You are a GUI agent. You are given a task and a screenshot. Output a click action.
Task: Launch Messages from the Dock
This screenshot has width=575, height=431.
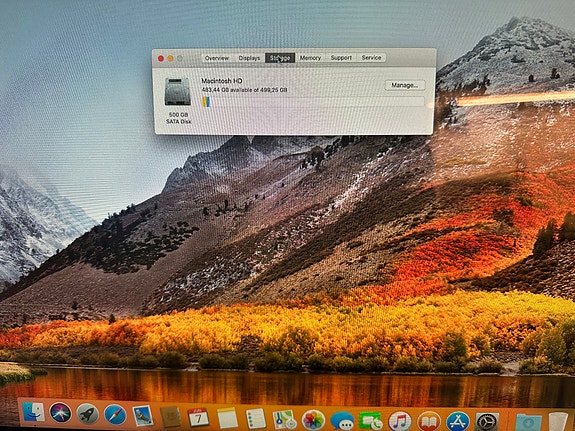[342, 421]
